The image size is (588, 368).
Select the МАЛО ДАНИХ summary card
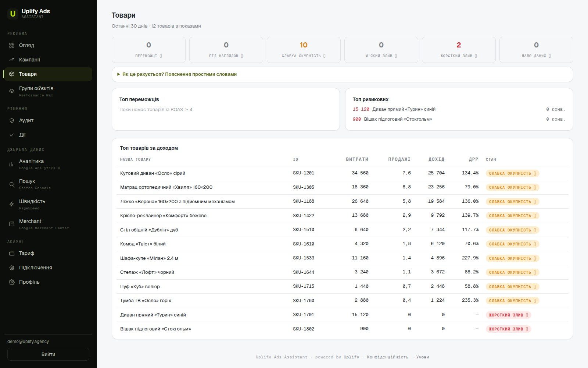[536, 50]
